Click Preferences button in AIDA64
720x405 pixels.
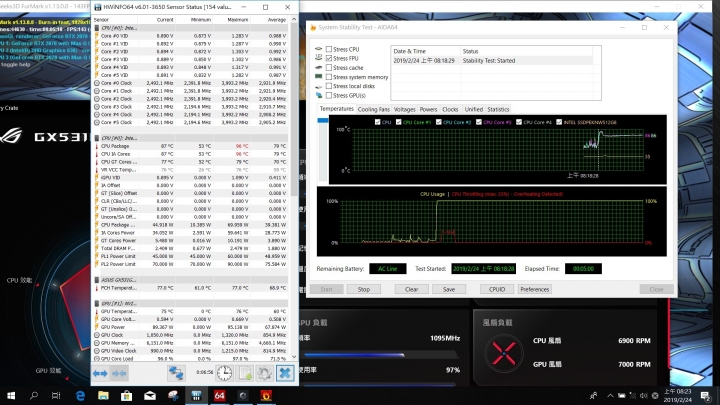point(534,289)
